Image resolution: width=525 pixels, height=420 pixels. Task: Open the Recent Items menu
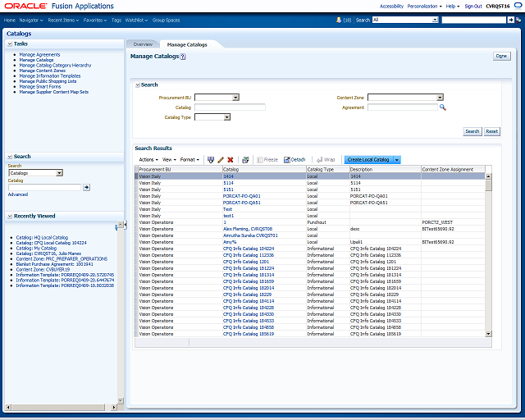click(63, 20)
